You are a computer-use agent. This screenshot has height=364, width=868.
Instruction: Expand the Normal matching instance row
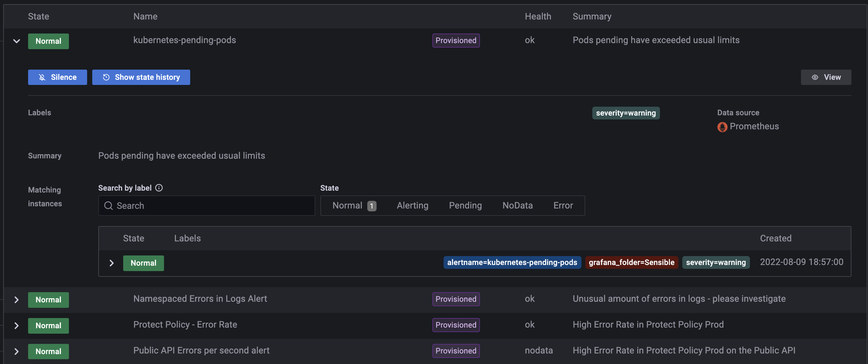[112, 263]
